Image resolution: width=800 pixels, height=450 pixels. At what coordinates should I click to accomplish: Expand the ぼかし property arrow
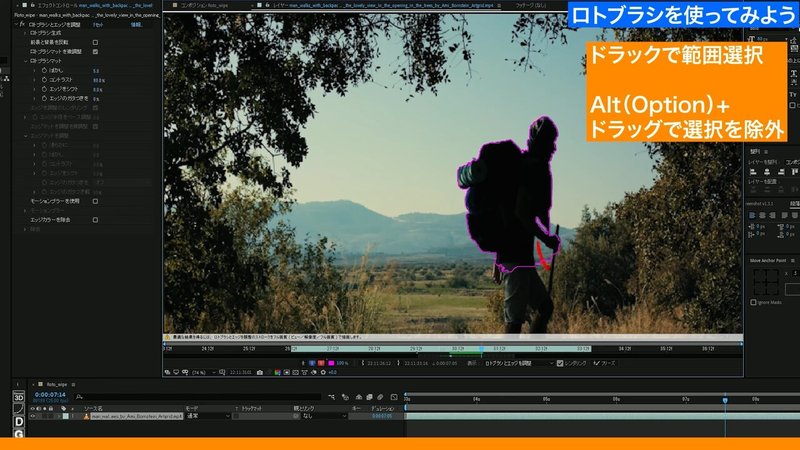[35, 70]
